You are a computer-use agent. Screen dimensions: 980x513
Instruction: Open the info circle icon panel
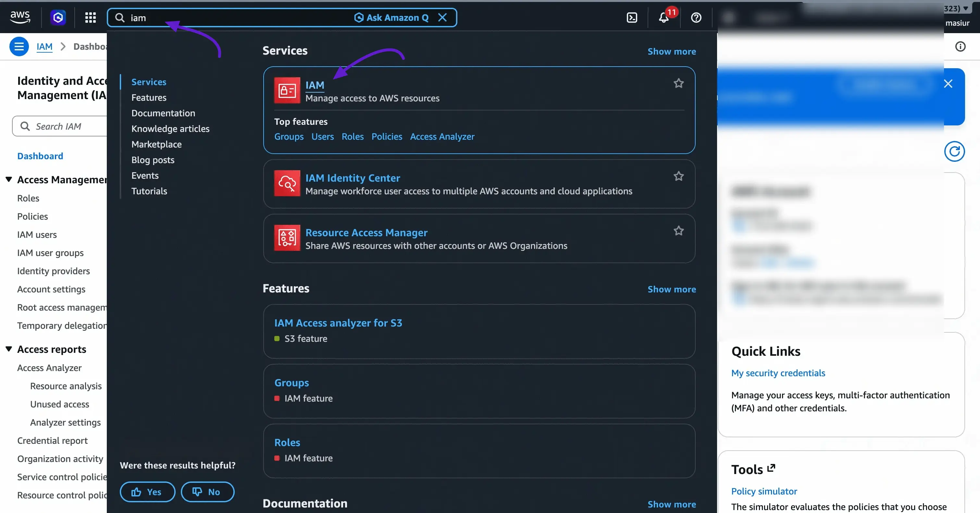click(x=960, y=46)
